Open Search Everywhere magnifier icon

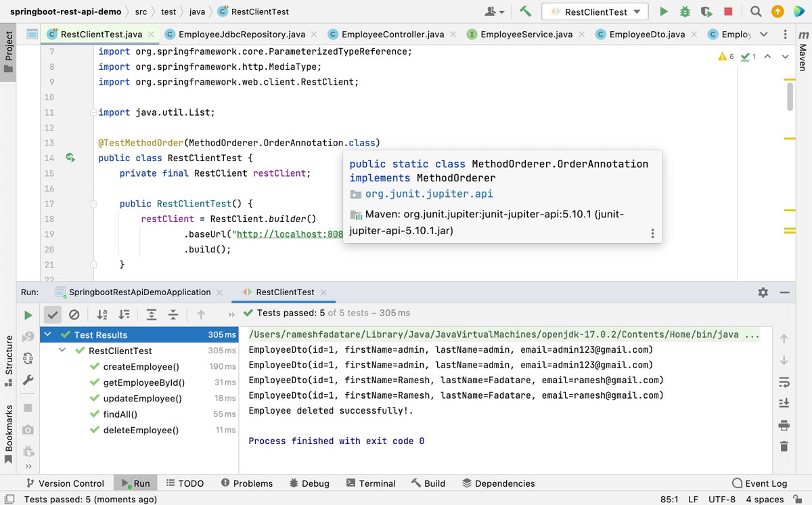tap(757, 12)
